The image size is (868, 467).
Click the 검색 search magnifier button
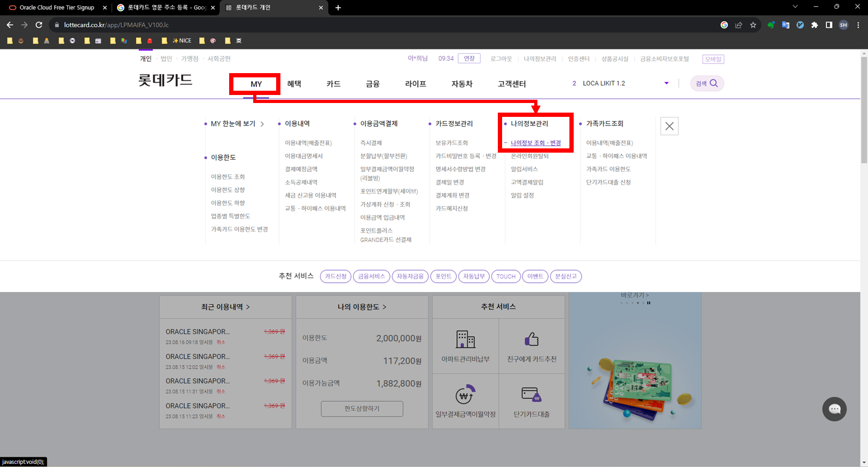(707, 83)
